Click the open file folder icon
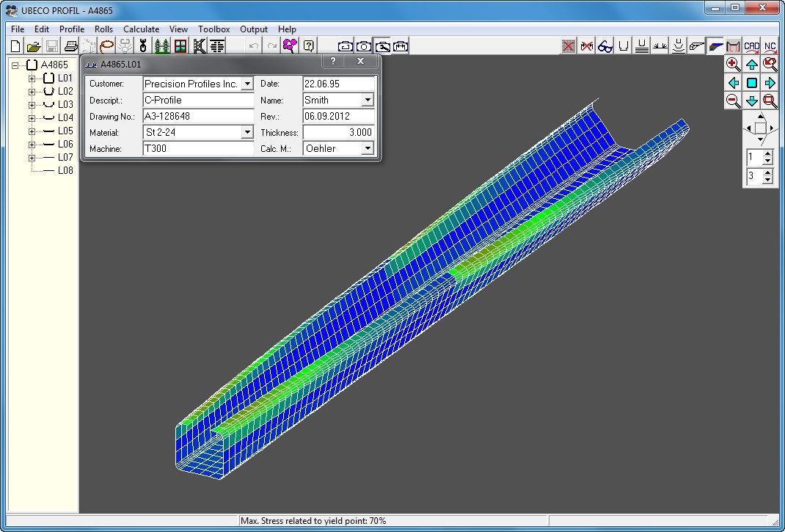The width and height of the screenshot is (785, 532). coord(34,46)
